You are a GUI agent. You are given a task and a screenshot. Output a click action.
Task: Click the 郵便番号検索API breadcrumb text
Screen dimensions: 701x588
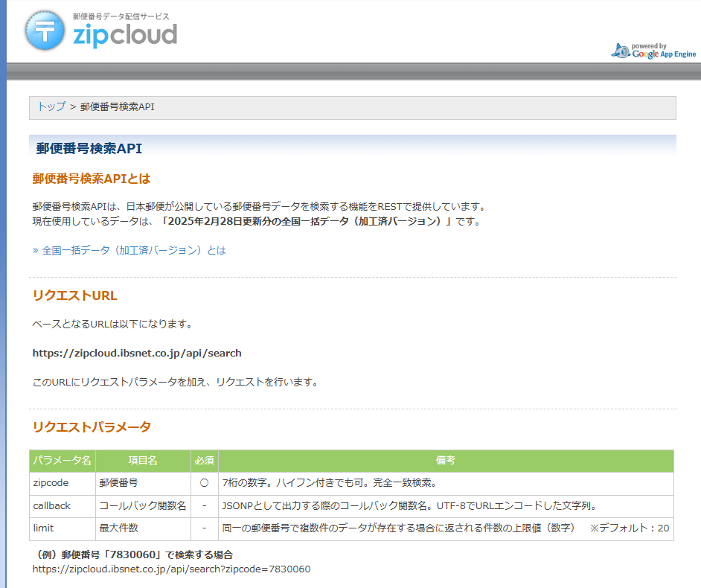117,107
